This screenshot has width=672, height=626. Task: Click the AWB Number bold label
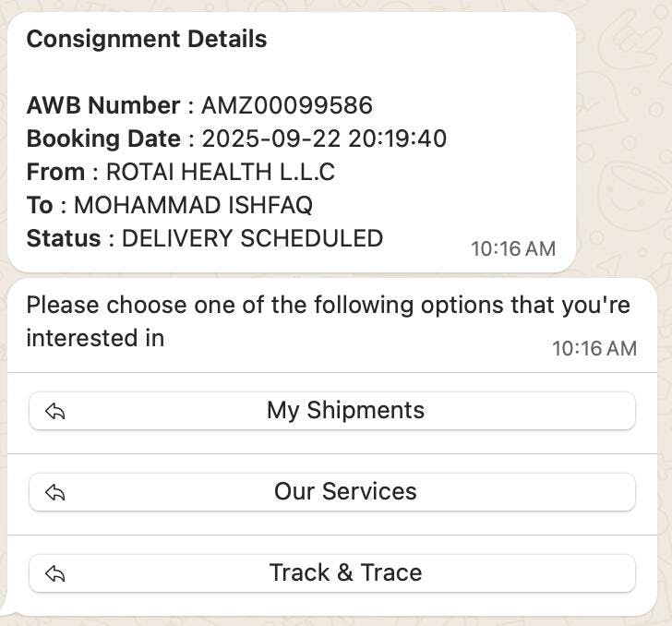(103, 105)
